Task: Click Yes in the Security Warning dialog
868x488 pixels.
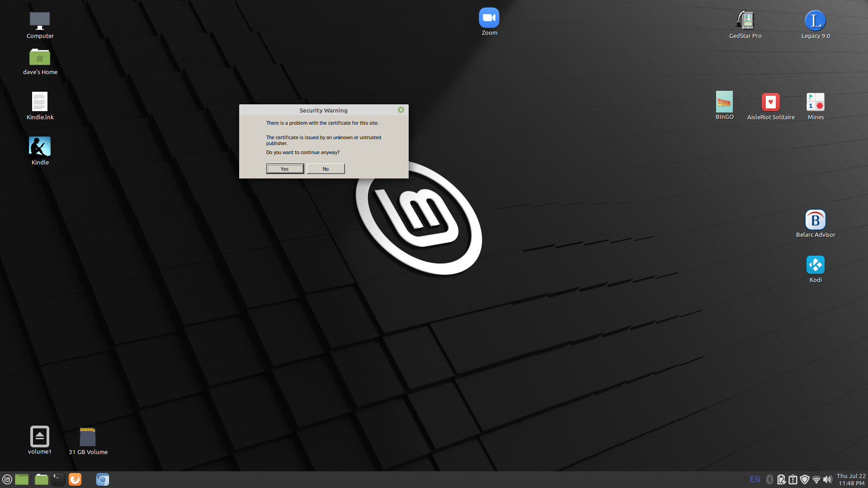Action: (x=285, y=169)
